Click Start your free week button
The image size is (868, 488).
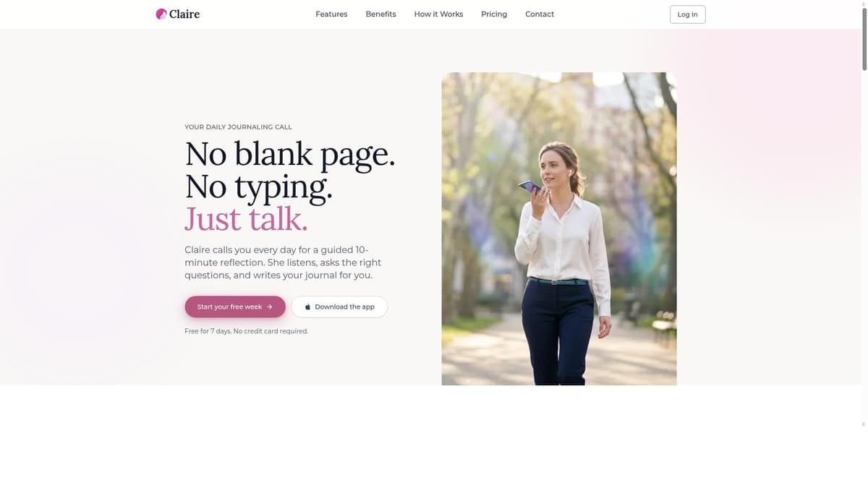click(235, 307)
